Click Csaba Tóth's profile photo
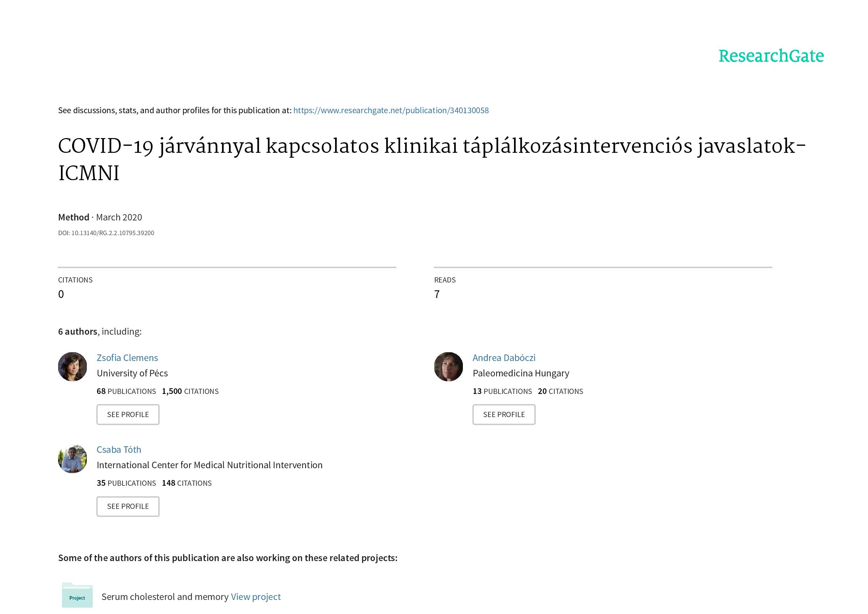This screenshot has width=868, height=614. (72, 458)
